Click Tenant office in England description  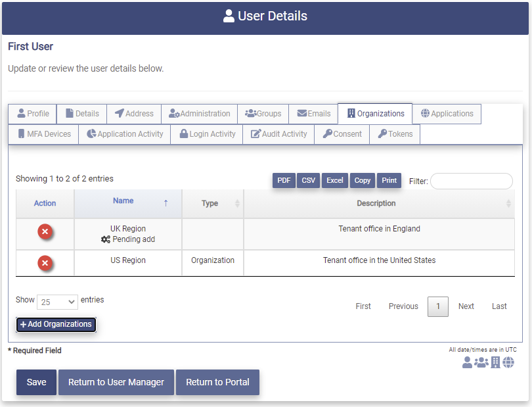click(x=380, y=229)
